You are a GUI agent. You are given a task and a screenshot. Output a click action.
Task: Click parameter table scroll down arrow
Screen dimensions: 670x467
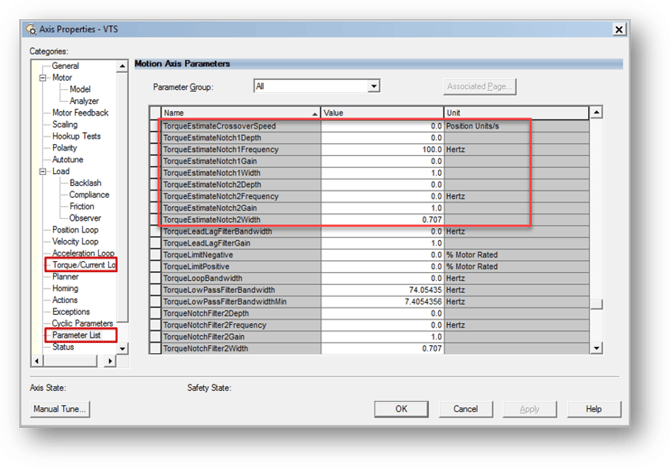(596, 348)
